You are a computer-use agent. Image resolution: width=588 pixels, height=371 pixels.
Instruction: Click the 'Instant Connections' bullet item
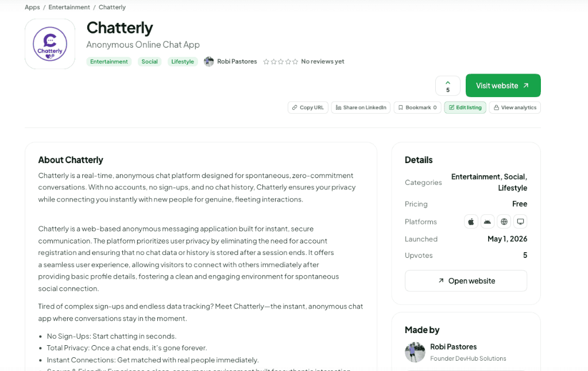153,360
